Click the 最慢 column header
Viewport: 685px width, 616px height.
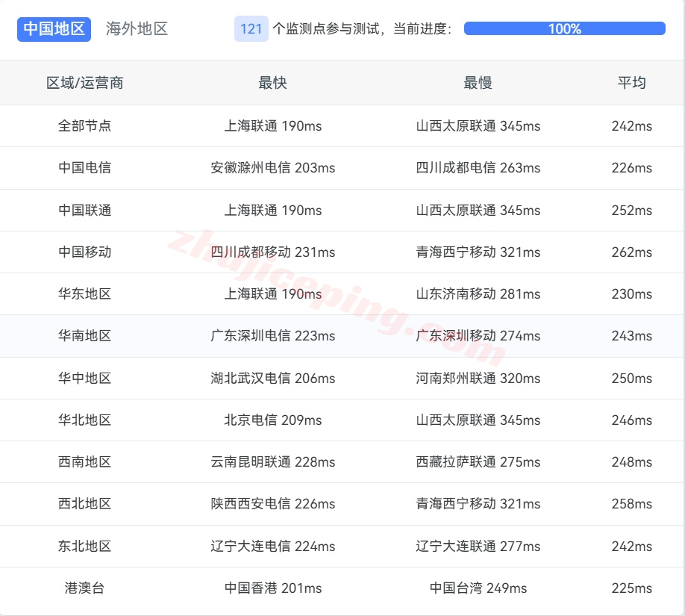(x=478, y=83)
